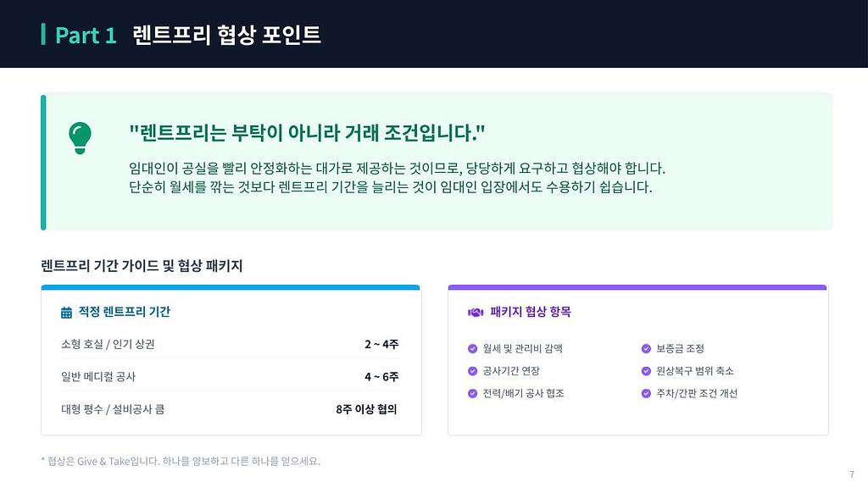
Task: Click the checkmark icon next to 주차/간판 조건 개선
Action: point(647,393)
